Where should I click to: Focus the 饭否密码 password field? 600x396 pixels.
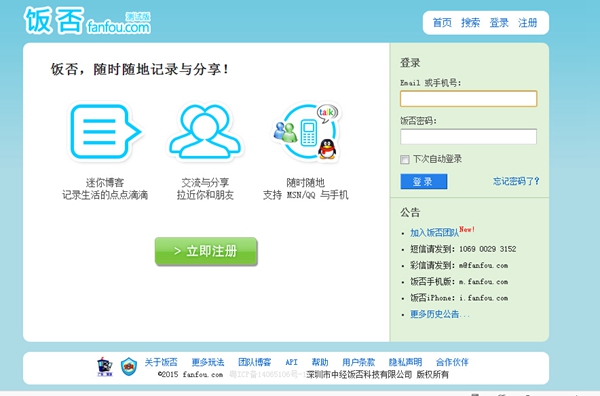tap(468, 137)
